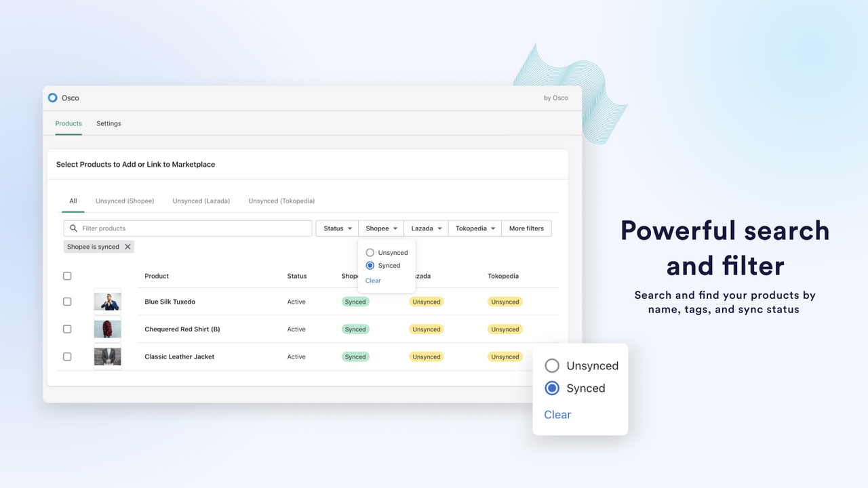The height and width of the screenshot is (488, 868).
Task: Click Active status of Blue Silk Tuxedo
Action: (296, 302)
